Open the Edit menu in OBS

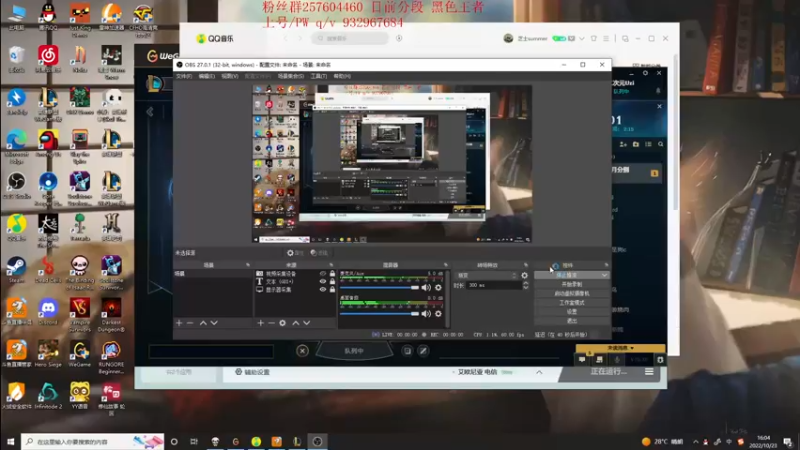[x=207, y=76]
